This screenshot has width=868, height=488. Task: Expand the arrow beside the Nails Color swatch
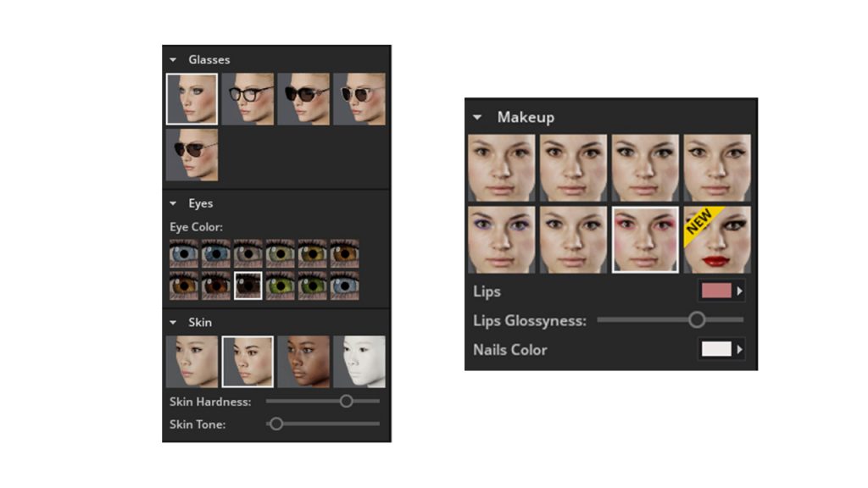739,349
